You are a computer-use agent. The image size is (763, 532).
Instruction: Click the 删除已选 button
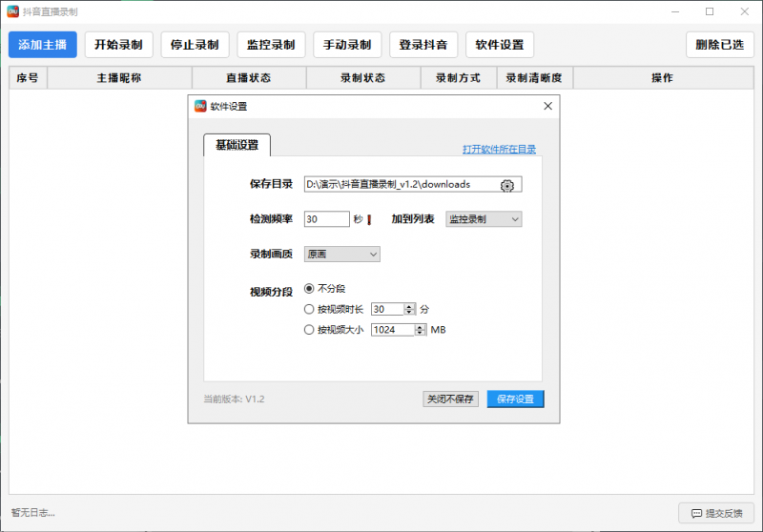[720, 45]
